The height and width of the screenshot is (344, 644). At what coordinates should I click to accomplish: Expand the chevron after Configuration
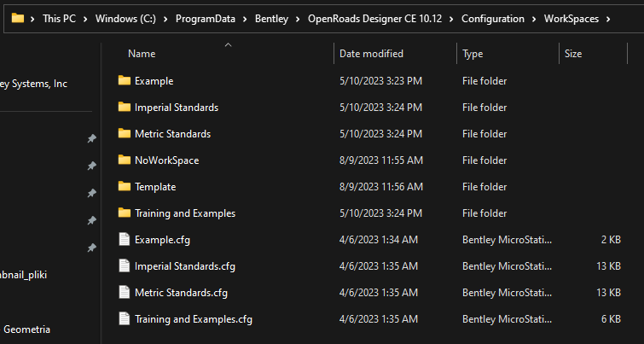coord(534,19)
